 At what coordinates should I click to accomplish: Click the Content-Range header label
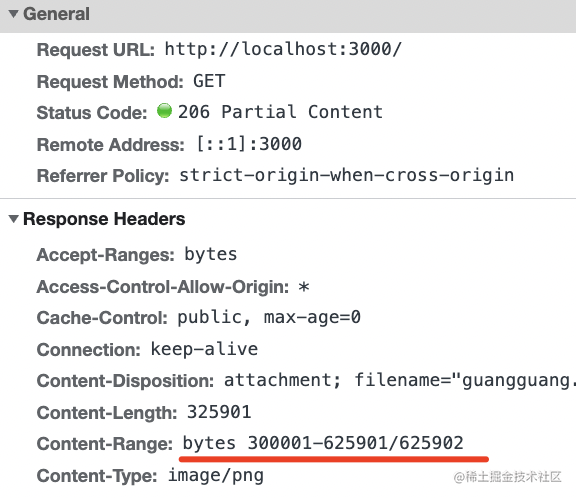pyautogui.click(x=105, y=444)
